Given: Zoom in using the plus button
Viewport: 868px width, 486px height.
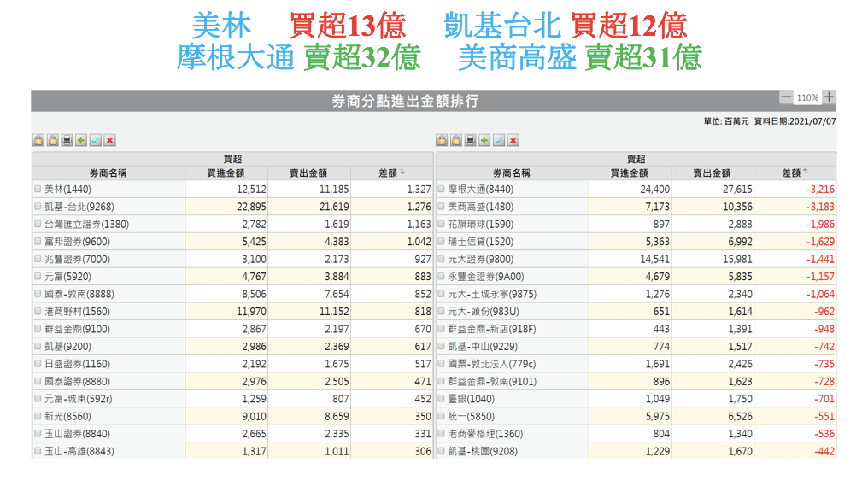Looking at the screenshot, I should 829,97.
